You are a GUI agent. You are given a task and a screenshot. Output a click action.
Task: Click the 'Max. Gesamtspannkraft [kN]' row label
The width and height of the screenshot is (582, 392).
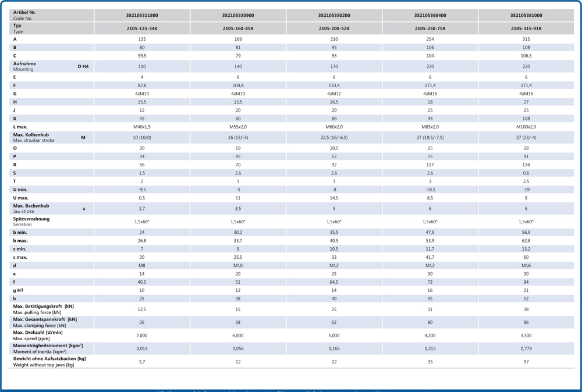pyautogui.click(x=45, y=319)
